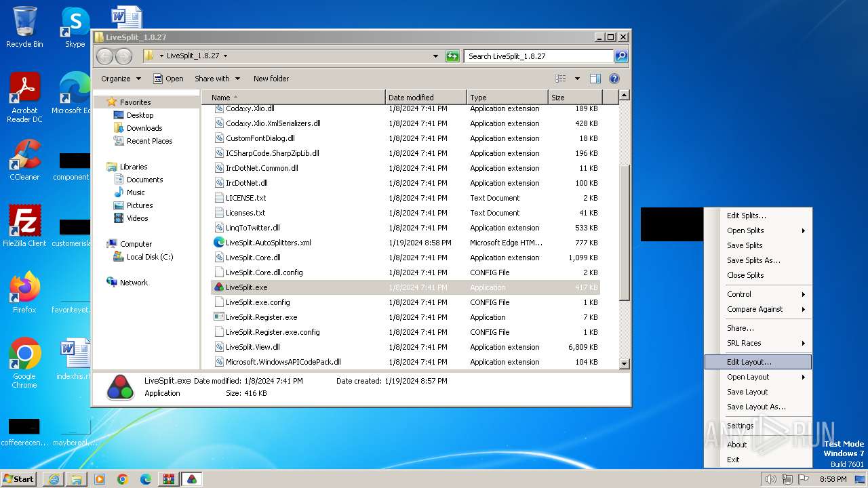Select LICENSE.txt file row
The image size is (868, 488).
[406, 198]
